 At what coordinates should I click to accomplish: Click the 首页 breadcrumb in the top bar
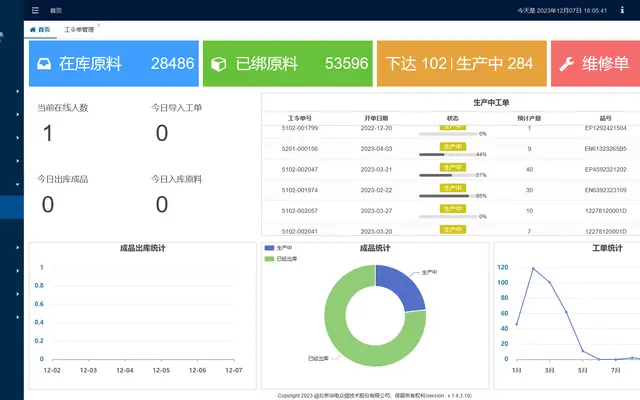click(56, 11)
